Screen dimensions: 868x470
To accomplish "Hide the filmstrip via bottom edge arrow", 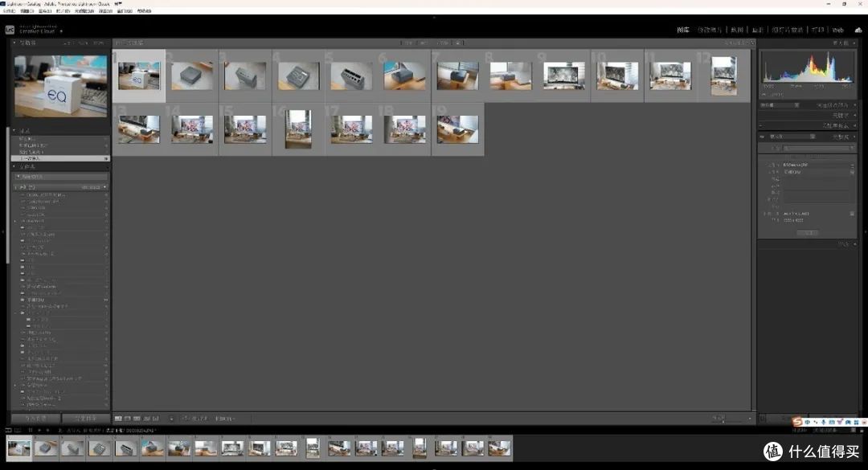I will pyautogui.click(x=434, y=468).
